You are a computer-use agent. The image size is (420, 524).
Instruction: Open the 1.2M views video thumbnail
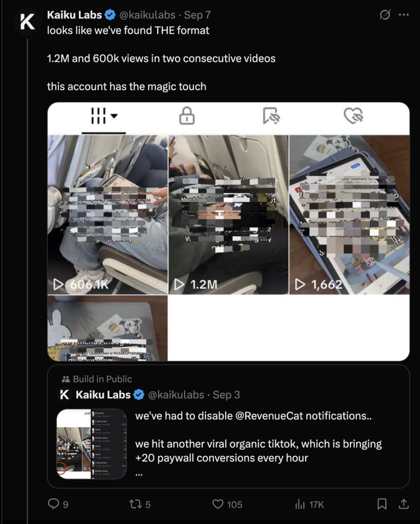pos(228,215)
